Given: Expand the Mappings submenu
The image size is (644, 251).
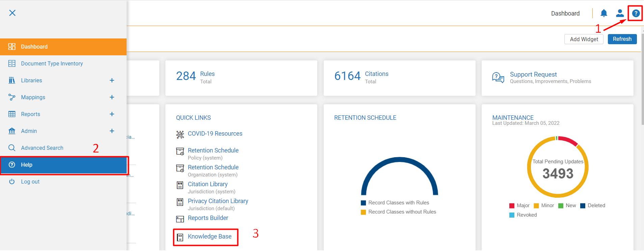Looking at the screenshot, I should pos(112,97).
